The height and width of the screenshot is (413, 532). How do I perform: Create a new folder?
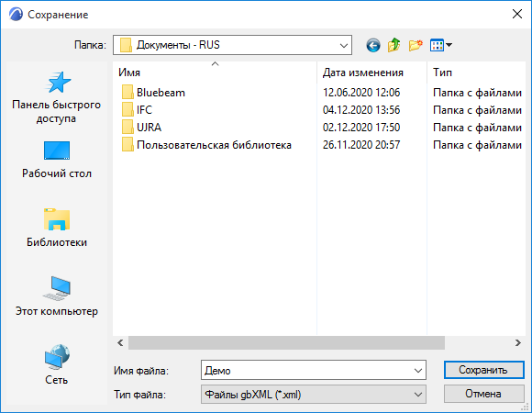tap(416, 45)
